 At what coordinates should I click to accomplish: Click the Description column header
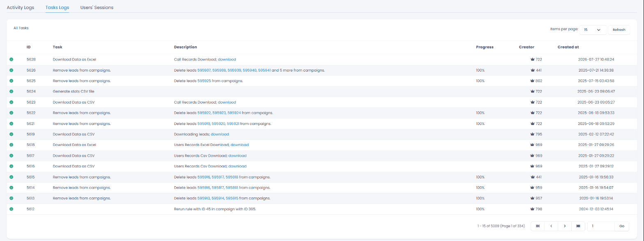pyautogui.click(x=186, y=47)
